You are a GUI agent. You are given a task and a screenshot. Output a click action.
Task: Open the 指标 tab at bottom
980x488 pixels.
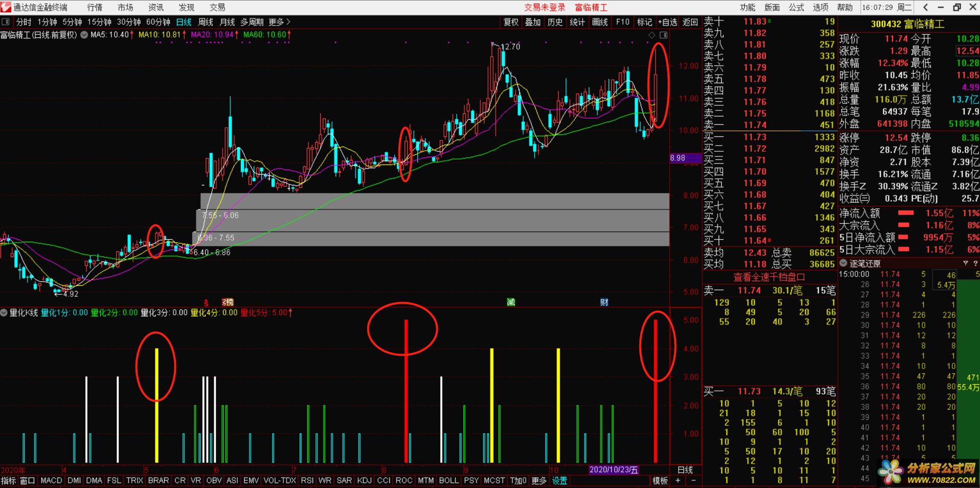[x=8, y=480]
